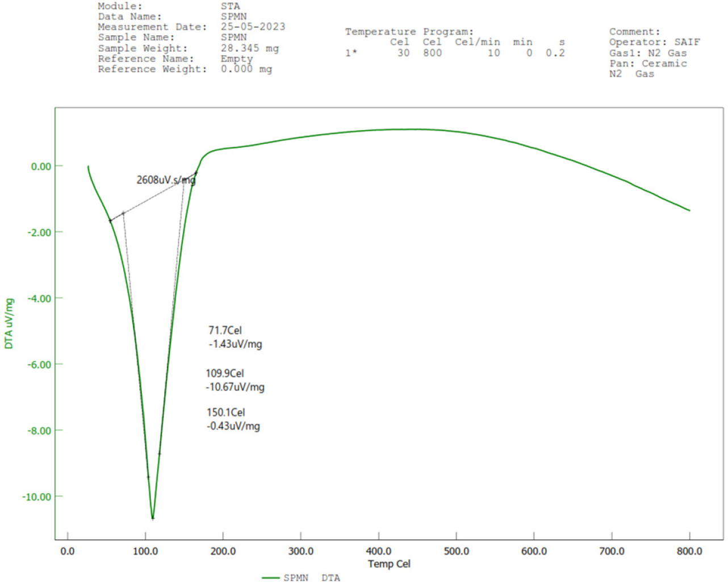Screen dimensions: 728x583
Task: Click the 'Cel/min' column header
Action: tap(478, 42)
